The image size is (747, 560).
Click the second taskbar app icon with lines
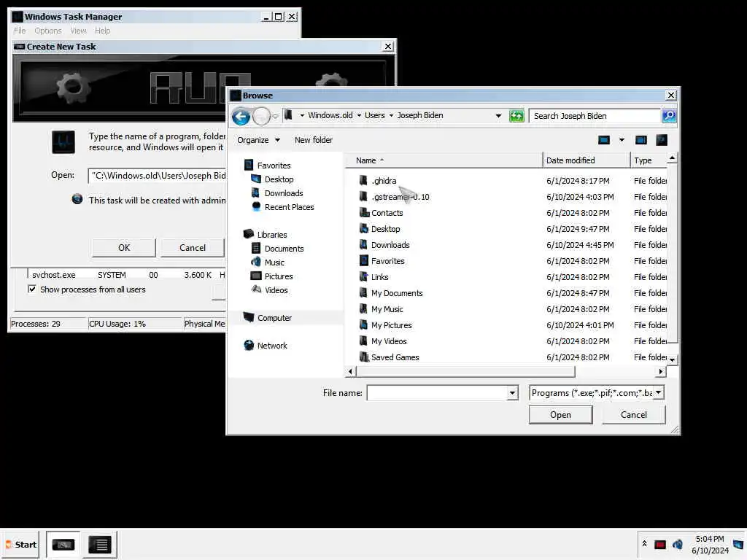coord(100,545)
